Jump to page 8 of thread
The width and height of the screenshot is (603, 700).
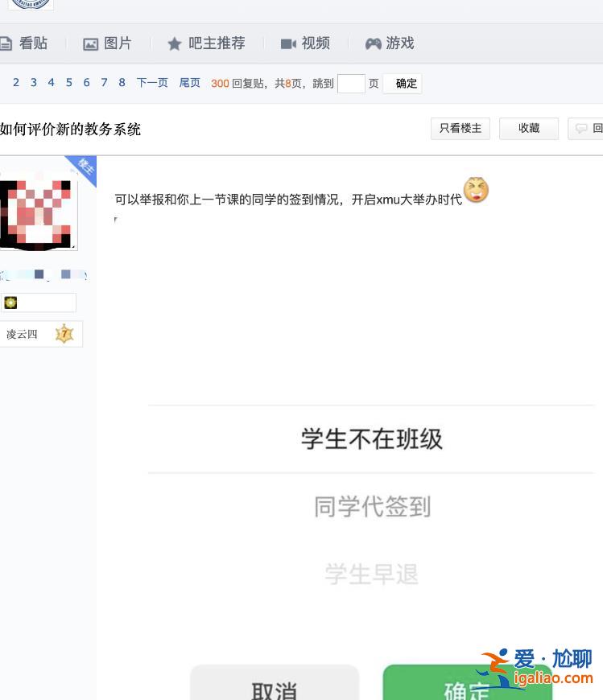(122, 83)
